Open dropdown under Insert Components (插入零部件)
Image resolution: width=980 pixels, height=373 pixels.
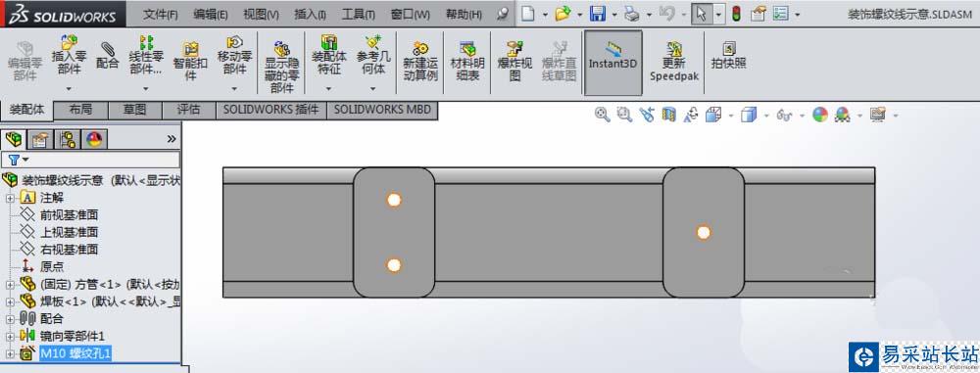69,89
